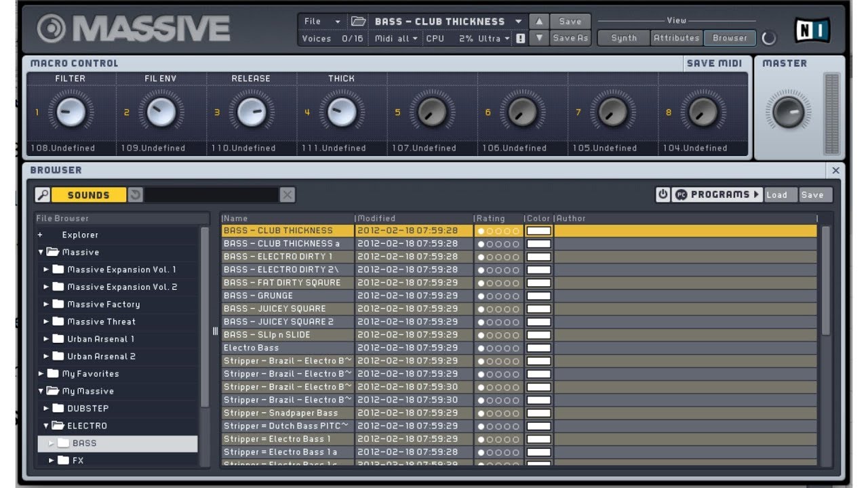Sort list by Rating column header
This screenshot has height=488, width=868.
click(498, 218)
